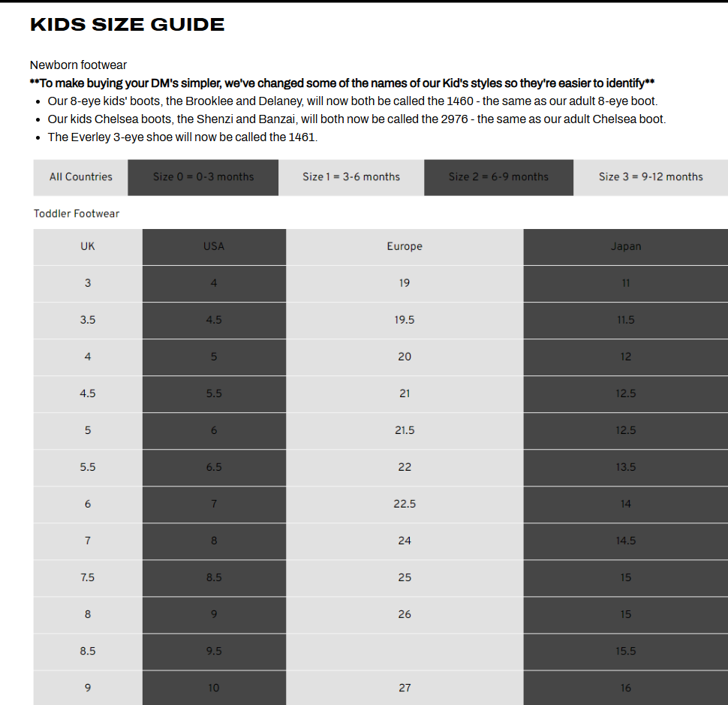Viewport: 728px width, 705px height.
Task: Click Japan size 13.5 cell
Action: point(626,467)
